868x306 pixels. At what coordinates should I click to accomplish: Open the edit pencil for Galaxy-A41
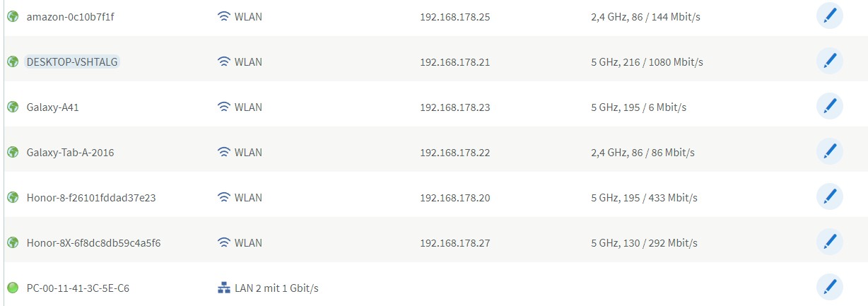[830, 107]
